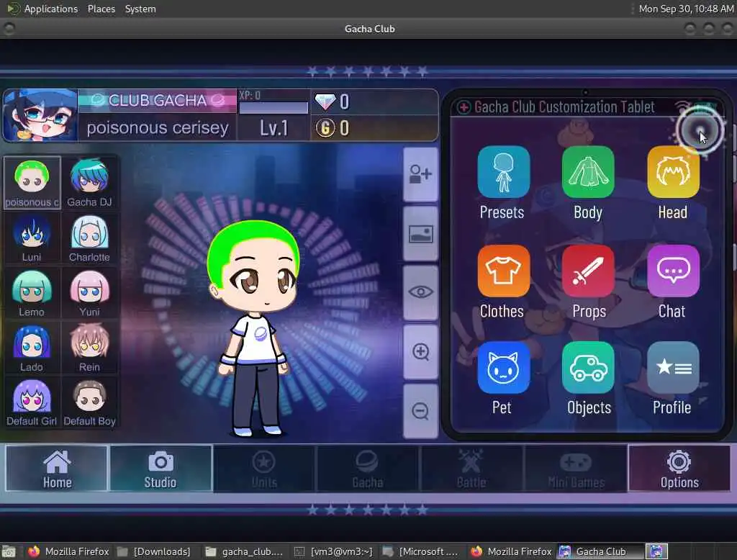
Task: Click the gold G coin icon
Action: (325, 128)
